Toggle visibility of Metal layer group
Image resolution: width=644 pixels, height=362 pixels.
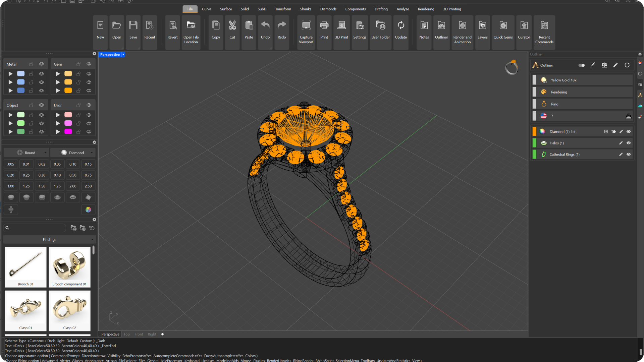[x=42, y=64]
